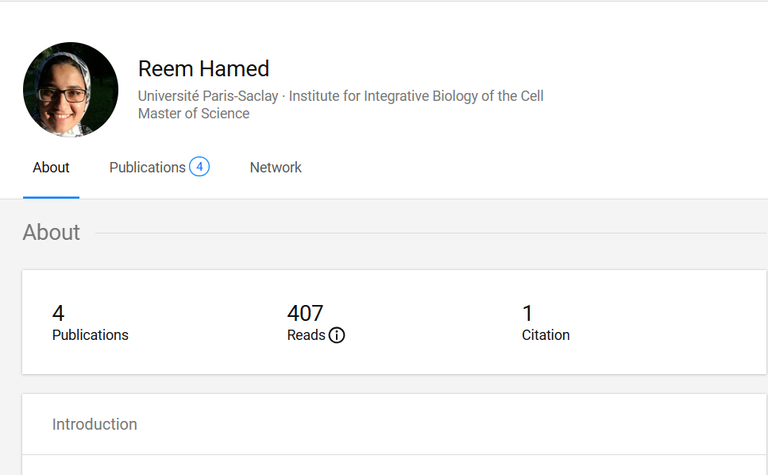Click the 407 reads number
Viewport: 768px width, 475px height.
(305, 313)
